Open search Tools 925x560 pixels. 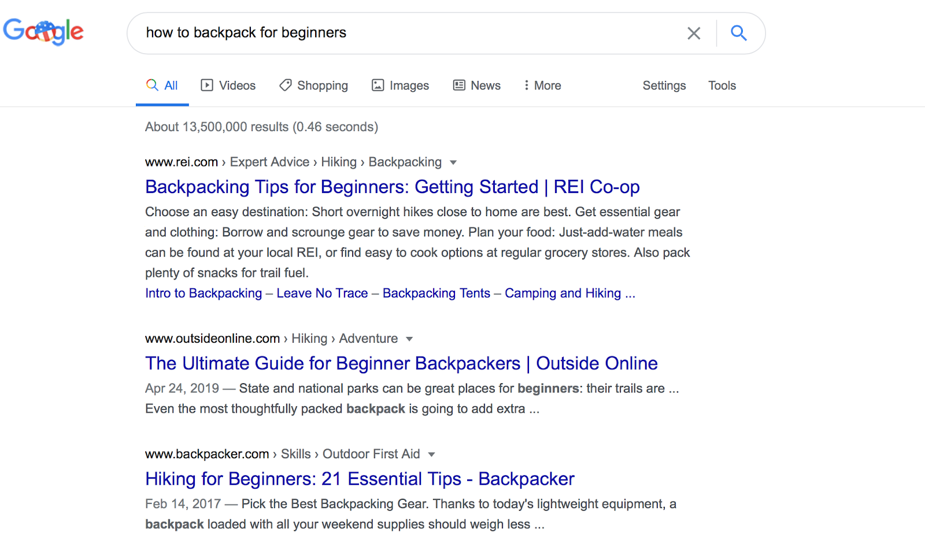tap(722, 86)
